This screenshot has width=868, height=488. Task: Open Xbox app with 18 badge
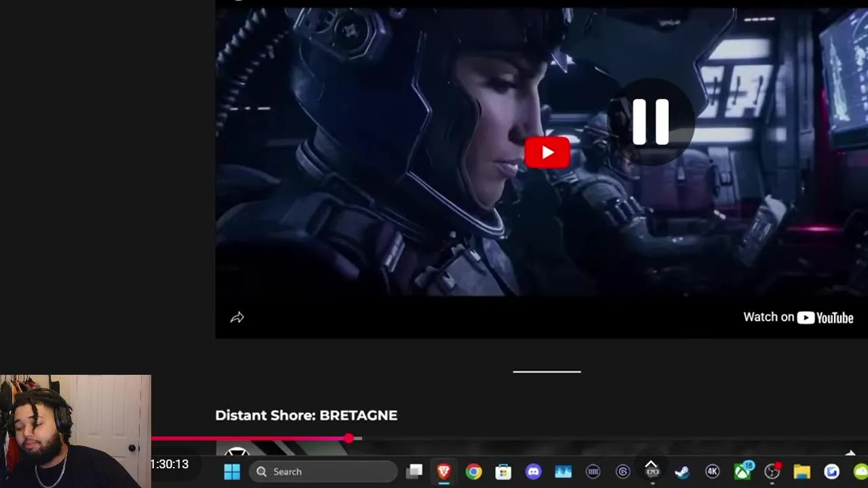[743, 471]
